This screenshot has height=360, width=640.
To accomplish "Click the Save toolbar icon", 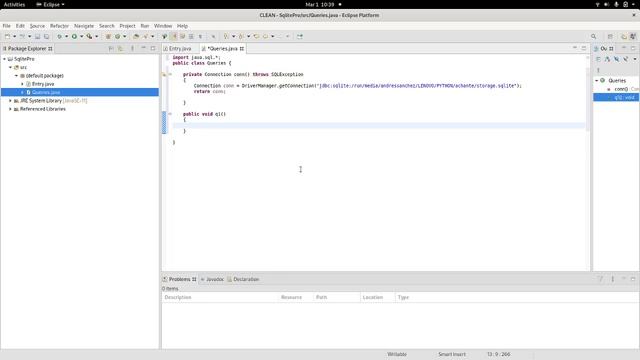I will (x=37, y=36).
